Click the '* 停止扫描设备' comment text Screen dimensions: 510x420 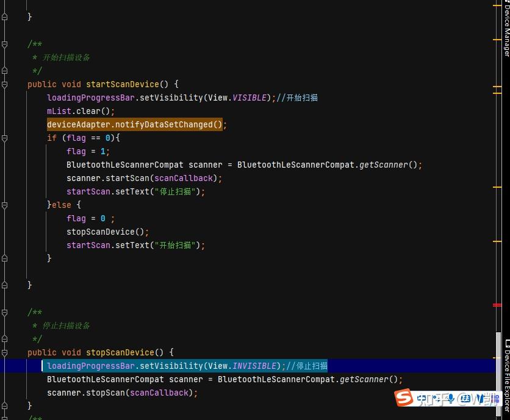[61, 326]
